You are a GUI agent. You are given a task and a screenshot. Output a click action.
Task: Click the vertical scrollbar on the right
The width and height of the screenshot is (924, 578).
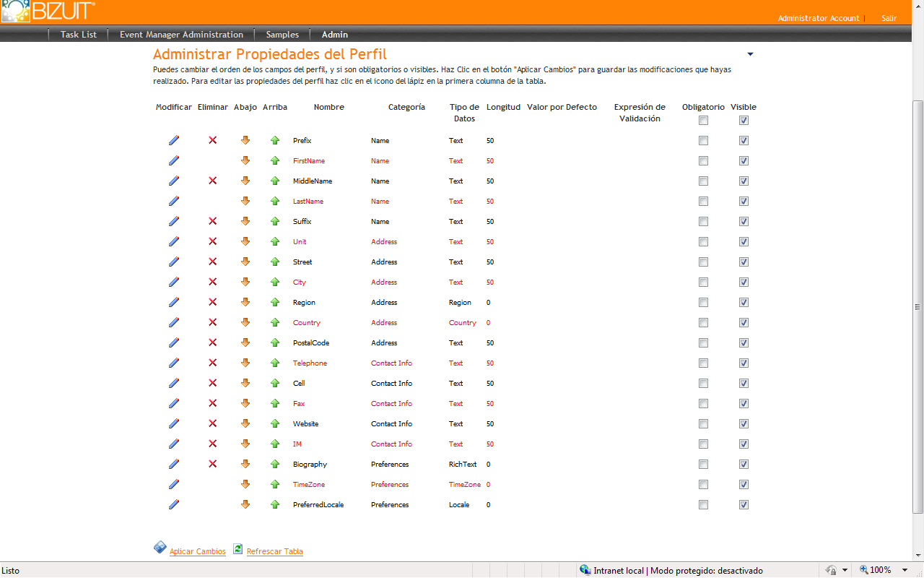[x=918, y=306]
